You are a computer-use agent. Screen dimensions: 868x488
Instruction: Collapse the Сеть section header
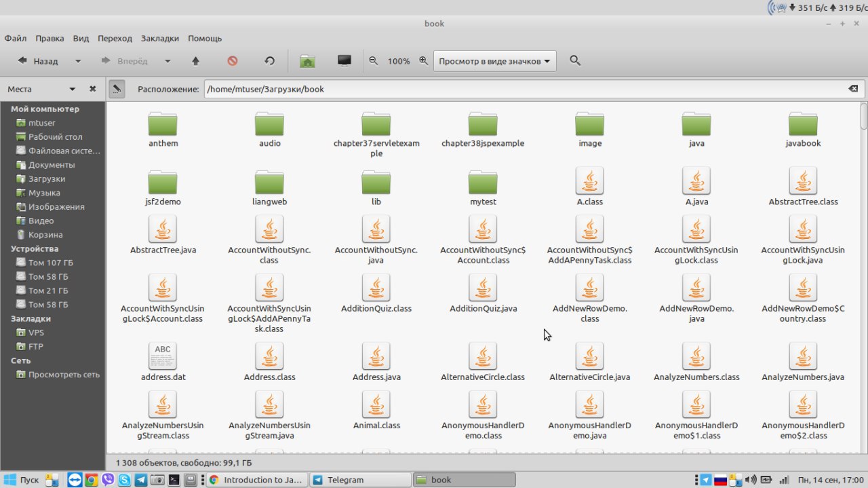20,360
